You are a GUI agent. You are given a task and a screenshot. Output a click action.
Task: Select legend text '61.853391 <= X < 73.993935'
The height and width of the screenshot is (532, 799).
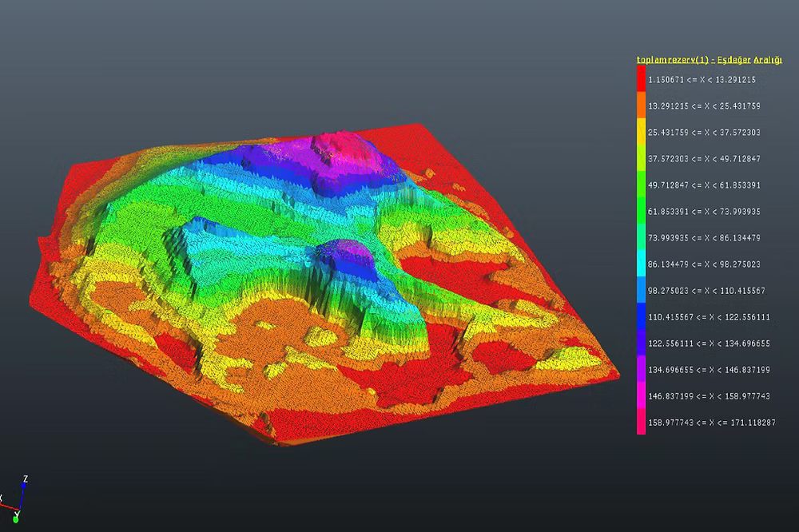click(x=704, y=212)
